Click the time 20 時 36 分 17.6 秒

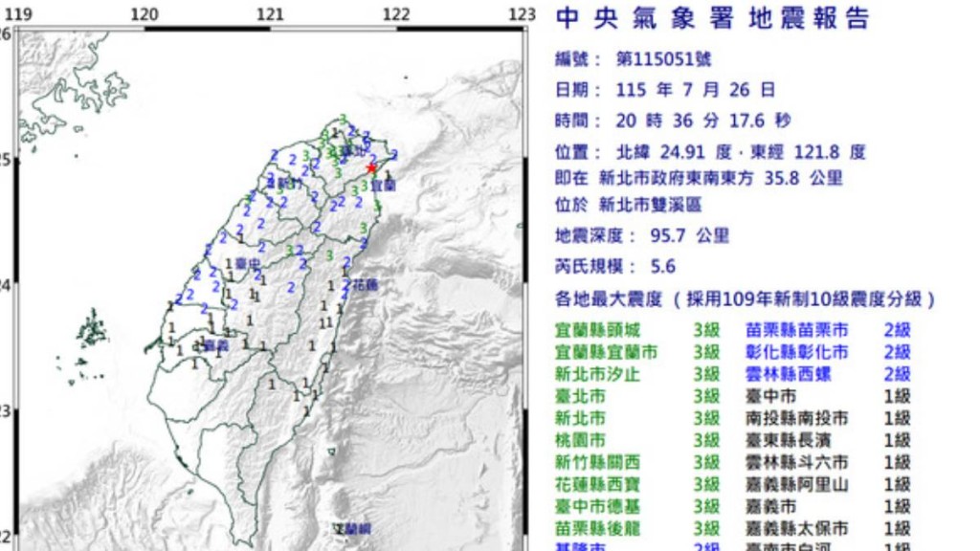point(703,121)
